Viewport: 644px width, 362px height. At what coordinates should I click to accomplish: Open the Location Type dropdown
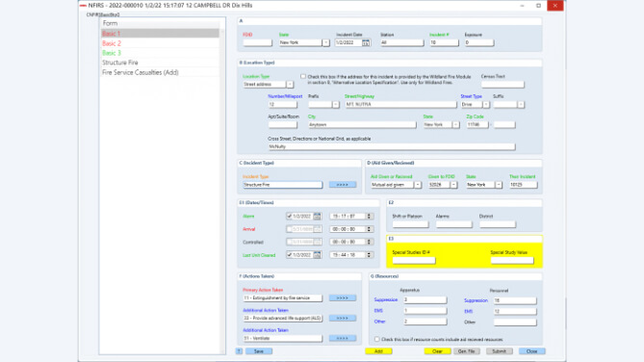(290, 84)
